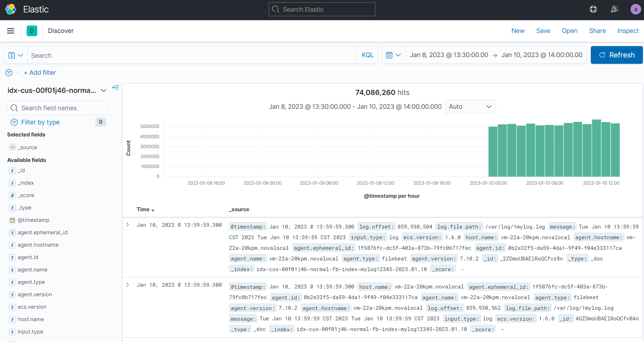Screen dimensions: 644x342
Task: Click the _index field type icon
Action: point(12,183)
